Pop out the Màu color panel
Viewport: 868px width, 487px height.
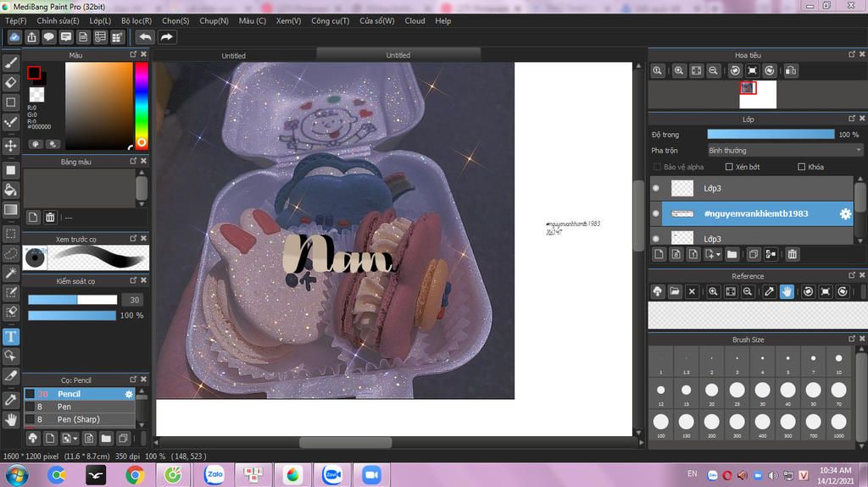tap(133, 54)
